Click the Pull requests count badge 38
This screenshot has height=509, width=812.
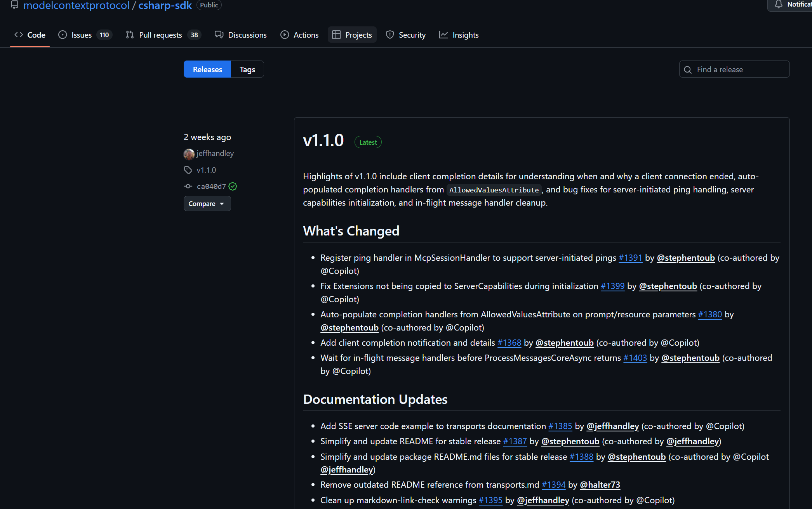(x=194, y=35)
